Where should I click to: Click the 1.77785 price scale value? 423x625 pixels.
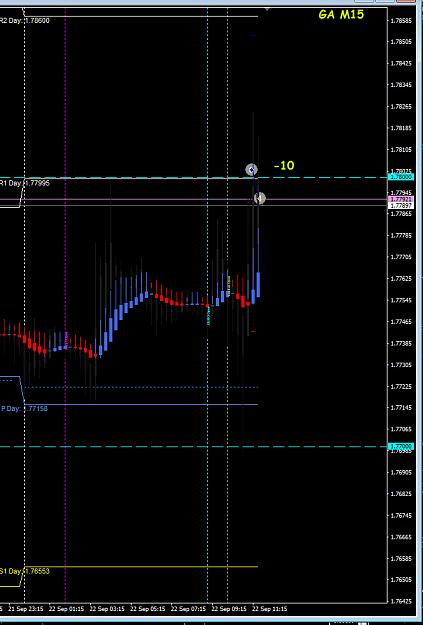pyautogui.click(x=401, y=236)
